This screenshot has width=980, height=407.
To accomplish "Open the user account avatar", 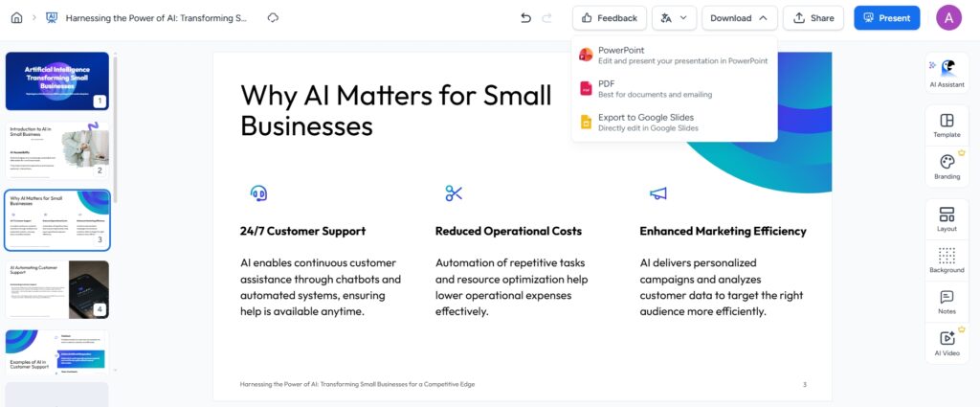I will click(948, 18).
